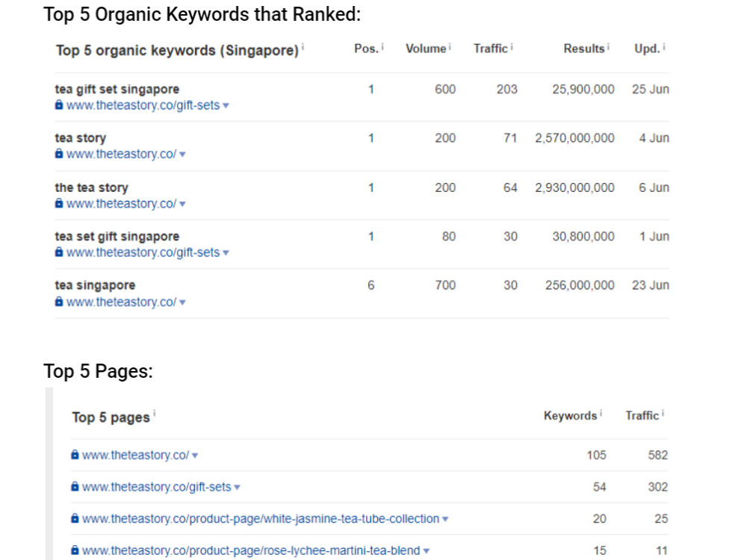Expand dropdown after white-jasmine-tea-tube-collection URL
The width and height of the screenshot is (747, 560).
pos(445,520)
